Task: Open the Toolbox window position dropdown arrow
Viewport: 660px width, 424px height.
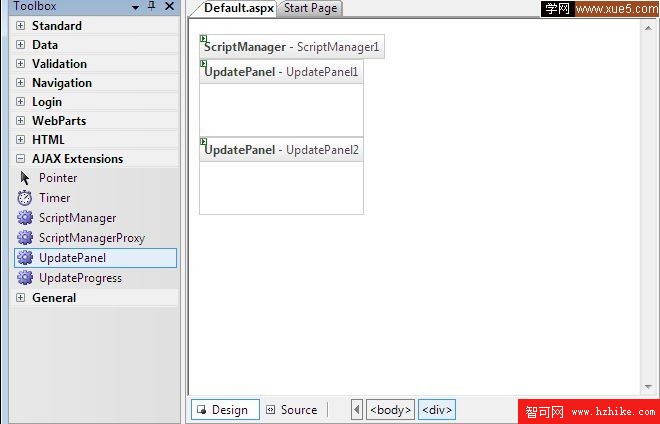Action: pyautogui.click(x=136, y=7)
